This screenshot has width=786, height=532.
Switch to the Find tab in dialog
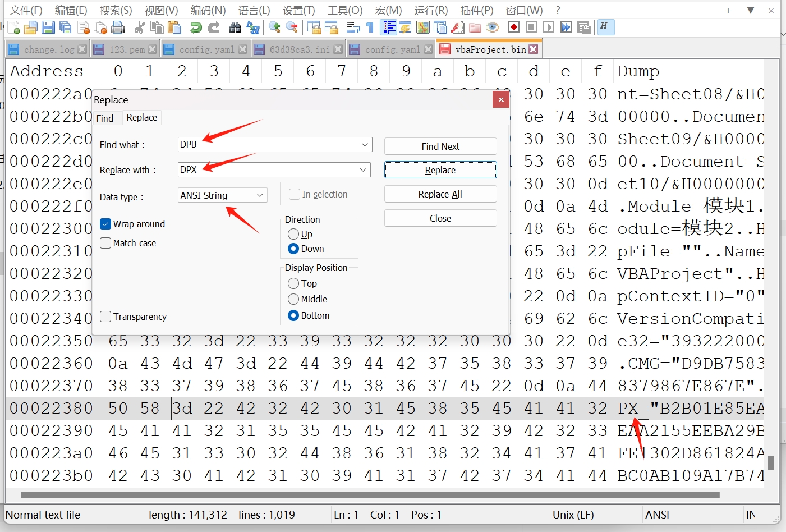[105, 118]
